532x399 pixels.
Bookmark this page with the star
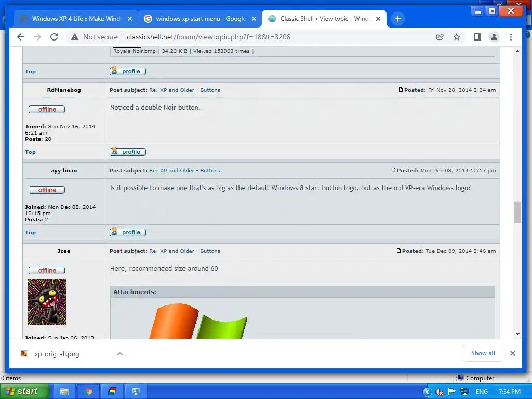tap(457, 37)
